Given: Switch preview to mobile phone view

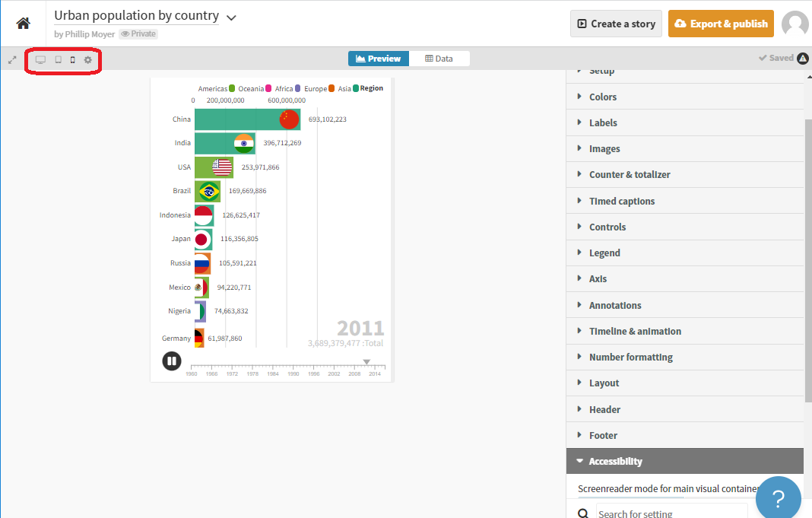Looking at the screenshot, I should (x=71, y=59).
